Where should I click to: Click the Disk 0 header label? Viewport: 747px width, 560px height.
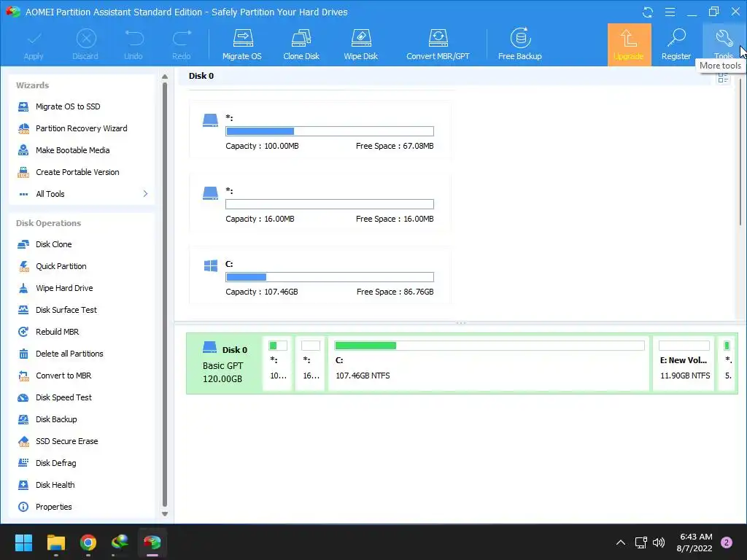click(x=201, y=76)
